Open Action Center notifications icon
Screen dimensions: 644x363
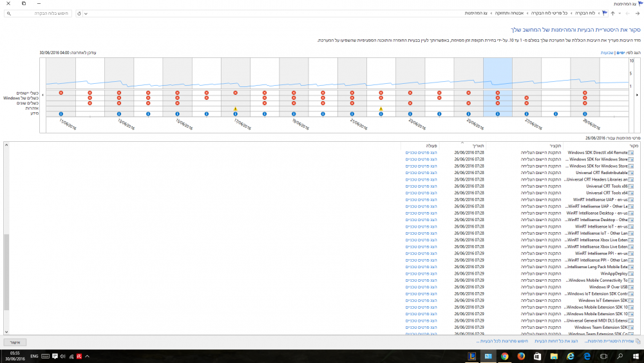pyautogui.click(x=55, y=357)
